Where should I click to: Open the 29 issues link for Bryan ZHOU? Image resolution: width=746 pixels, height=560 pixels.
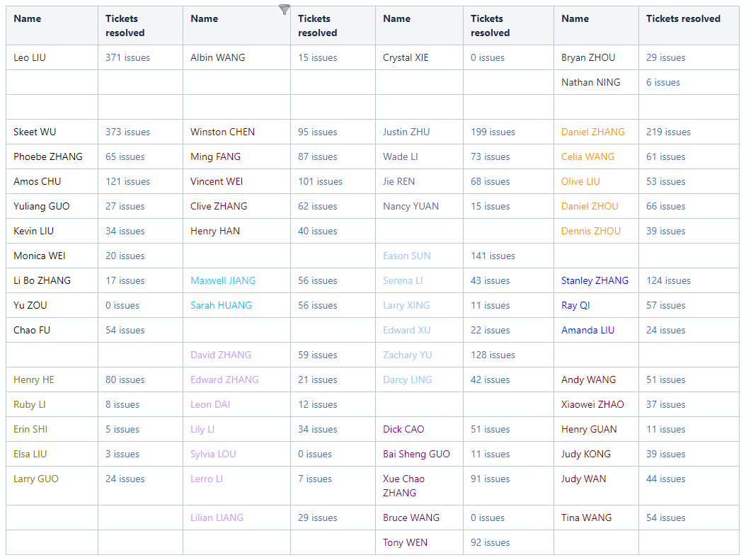click(665, 57)
